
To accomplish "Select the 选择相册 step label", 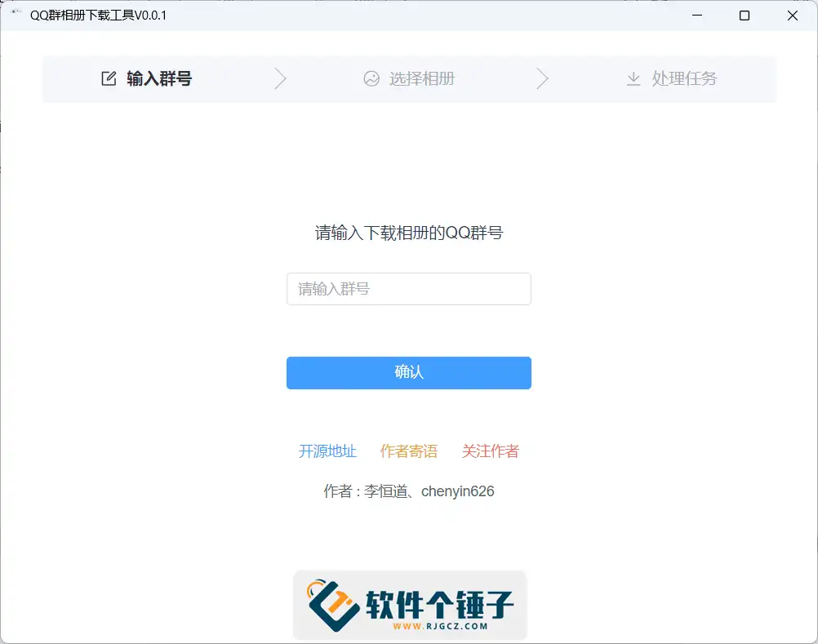I will click(x=422, y=78).
